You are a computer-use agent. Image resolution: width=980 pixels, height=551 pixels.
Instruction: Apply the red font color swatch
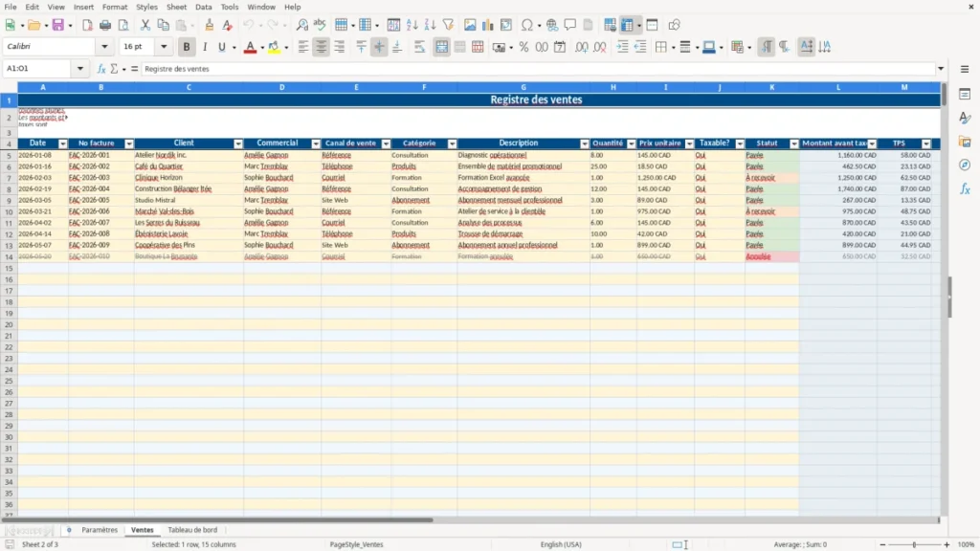click(250, 47)
